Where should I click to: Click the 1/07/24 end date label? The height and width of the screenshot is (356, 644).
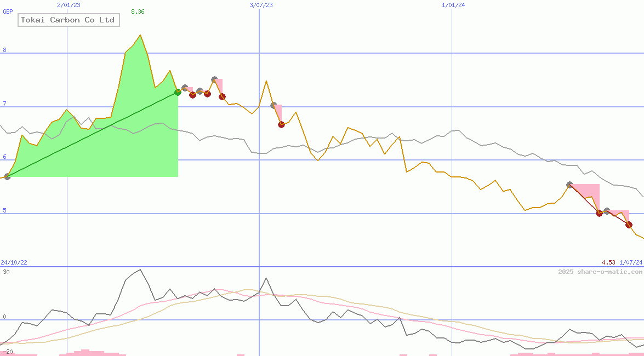(631, 263)
